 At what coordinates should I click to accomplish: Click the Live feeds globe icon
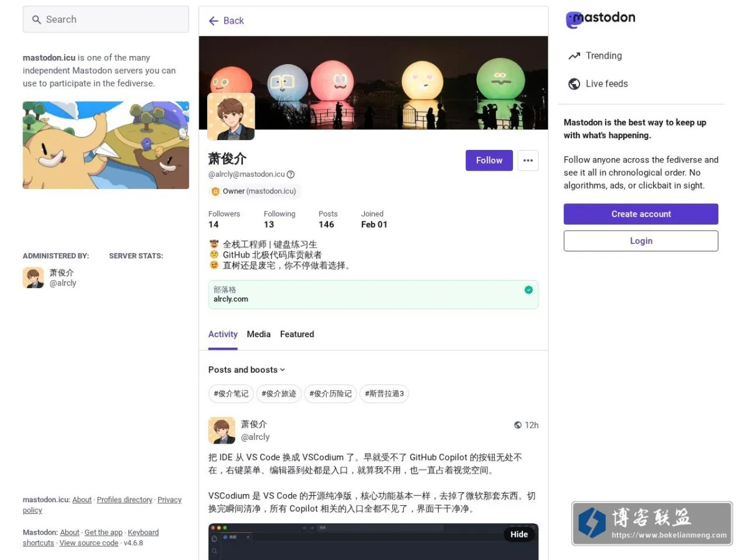[x=574, y=84]
